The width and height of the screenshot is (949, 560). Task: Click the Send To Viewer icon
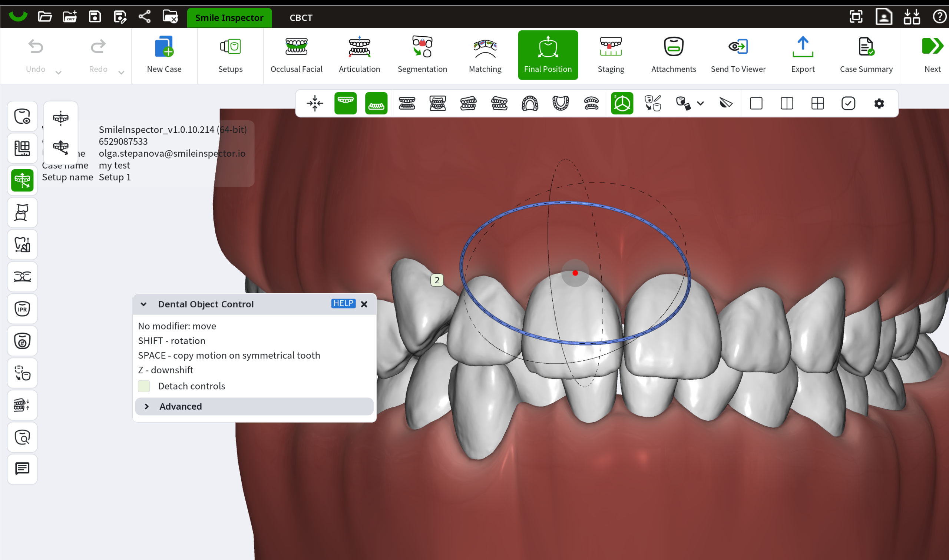(x=738, y=47)
